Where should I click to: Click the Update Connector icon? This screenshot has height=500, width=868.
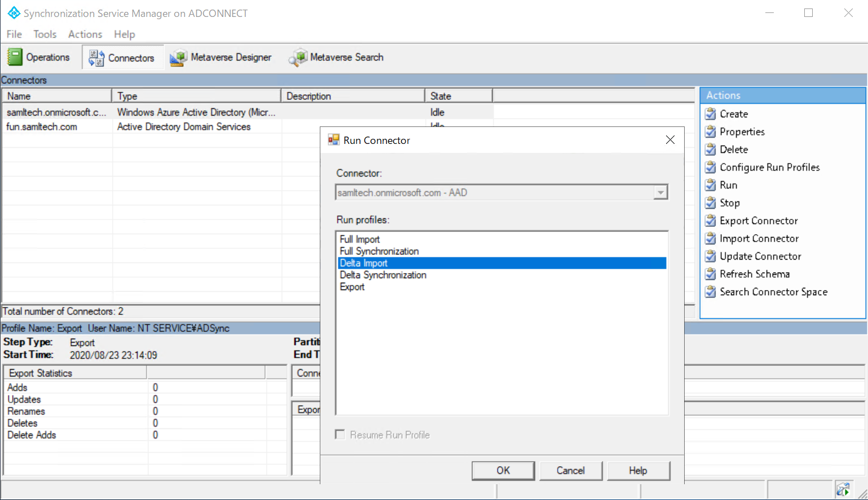[x=711, y=256]
